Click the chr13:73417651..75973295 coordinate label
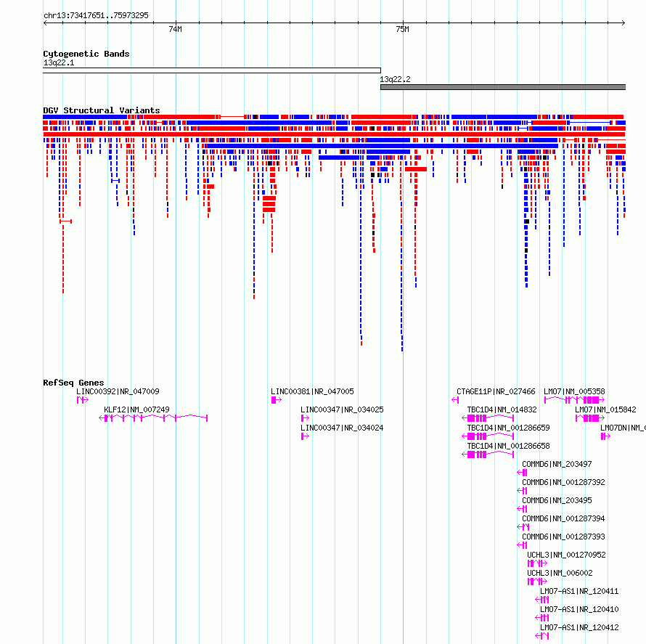 coord(96,16)
